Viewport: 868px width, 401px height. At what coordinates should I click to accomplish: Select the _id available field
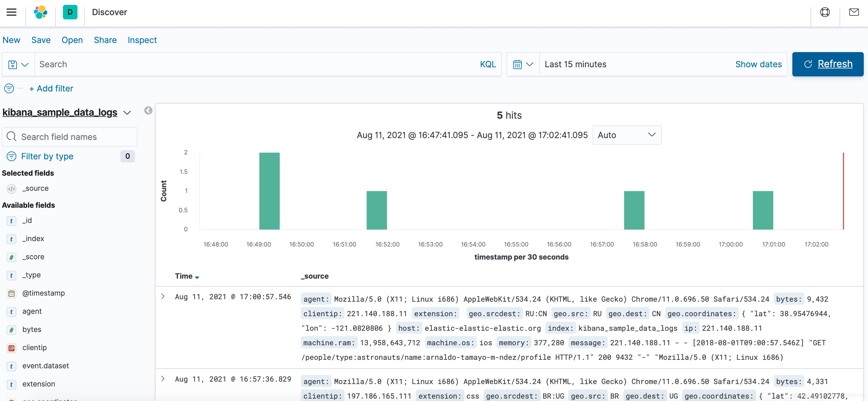click(27, 220)
